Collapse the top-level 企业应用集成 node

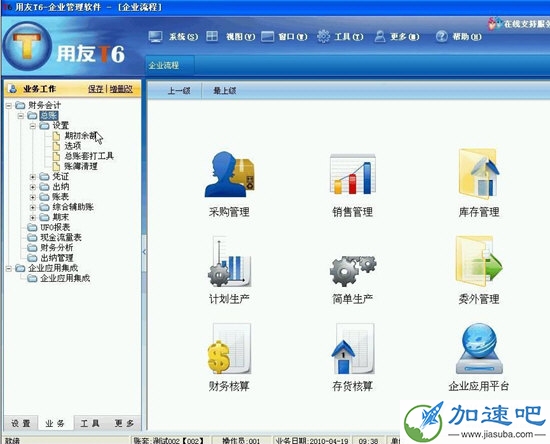(9, 268)
